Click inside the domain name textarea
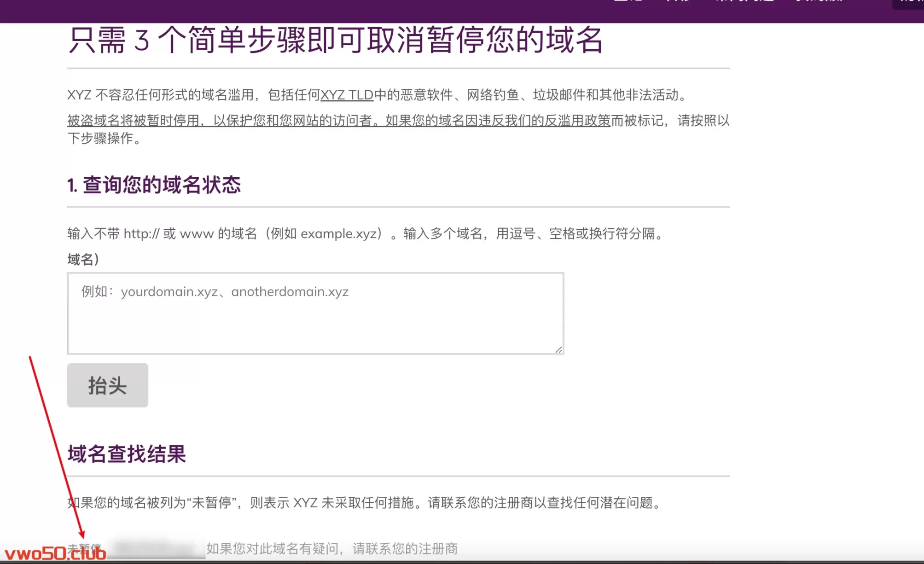Image resolution: width=924 pixels, height=564 pixels. pyautogui.click(x=315, y=322)
